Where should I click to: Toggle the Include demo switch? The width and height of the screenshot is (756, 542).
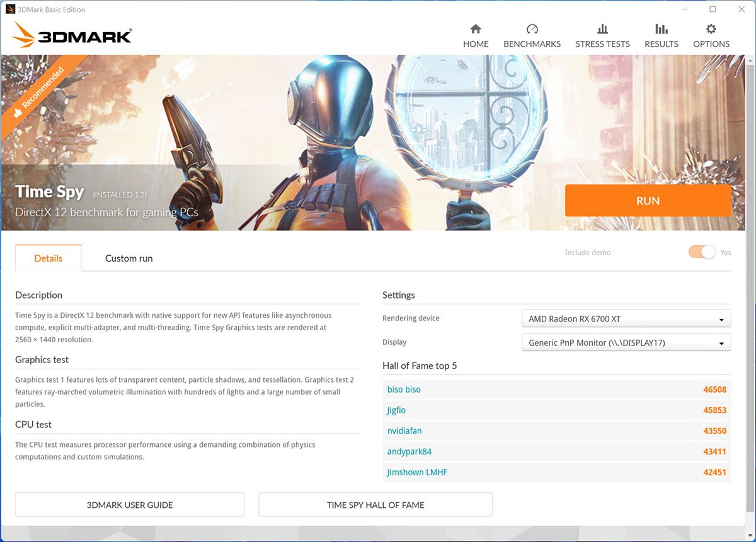click(x=702, y=252)
